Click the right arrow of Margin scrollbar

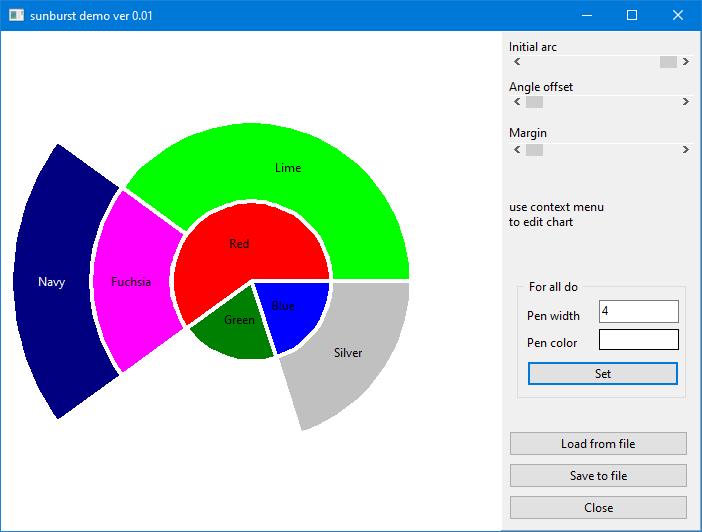(686, 150)
